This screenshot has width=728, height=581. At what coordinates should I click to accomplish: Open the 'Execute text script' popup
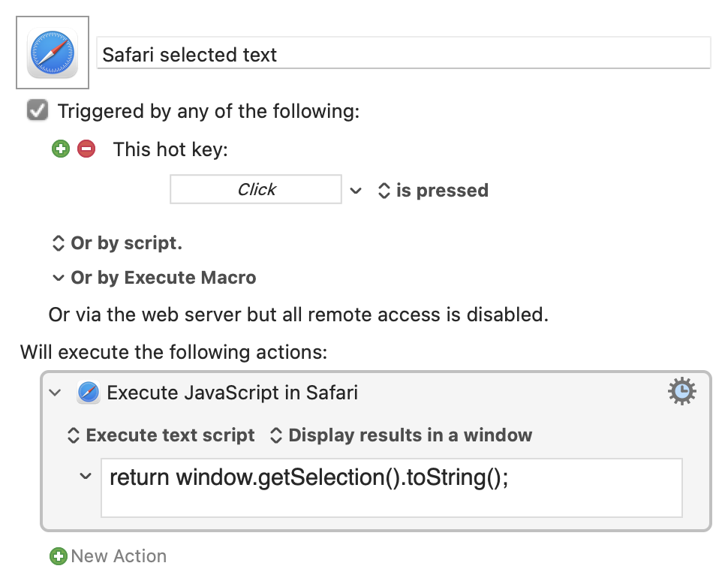[161, 435]
